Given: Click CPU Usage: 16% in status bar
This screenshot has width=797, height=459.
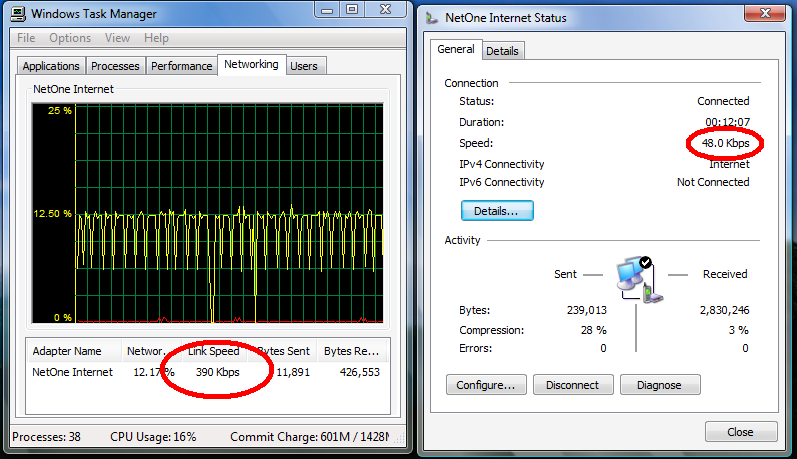Looking at the screenshot, I should pos(153,437).
